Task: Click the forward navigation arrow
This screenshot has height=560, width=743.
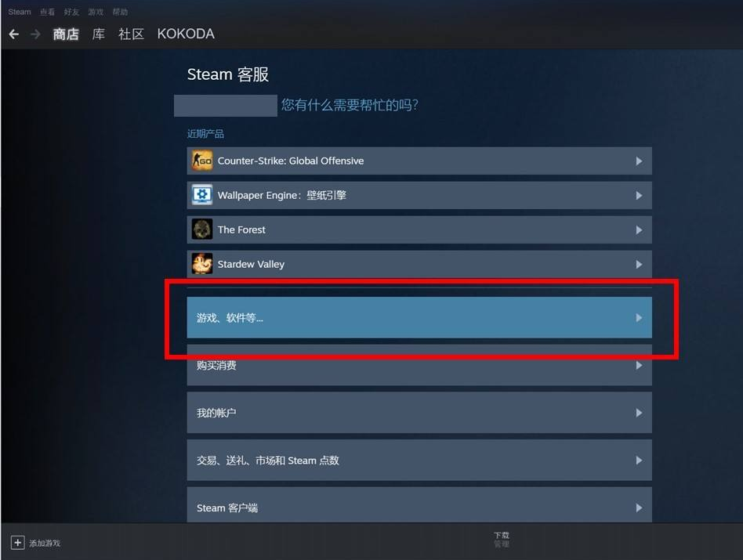Action: (x=35, y=34)
